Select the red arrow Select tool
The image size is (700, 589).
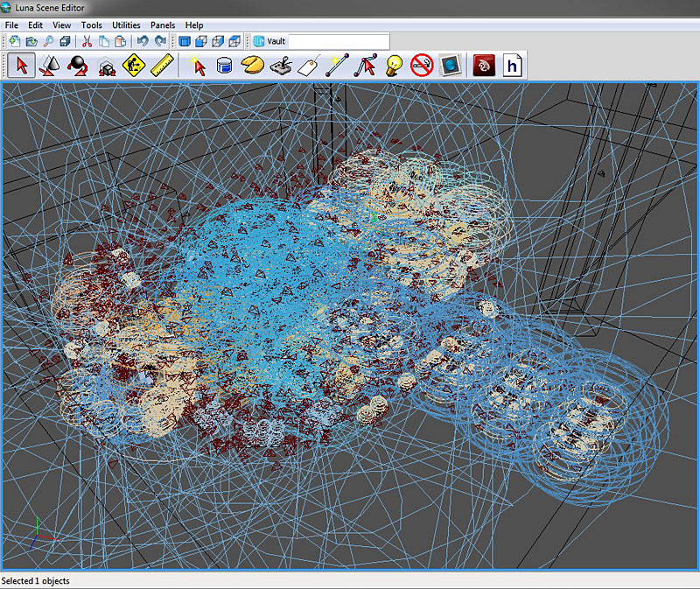(x=21, y=66)
